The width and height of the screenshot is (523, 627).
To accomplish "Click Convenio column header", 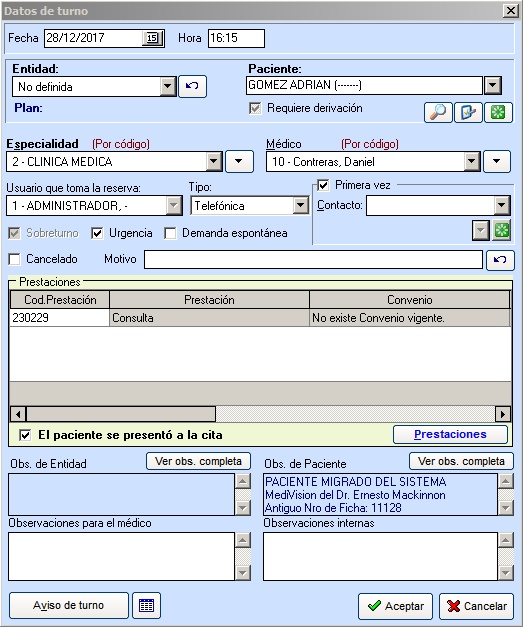I will point(410,300).
